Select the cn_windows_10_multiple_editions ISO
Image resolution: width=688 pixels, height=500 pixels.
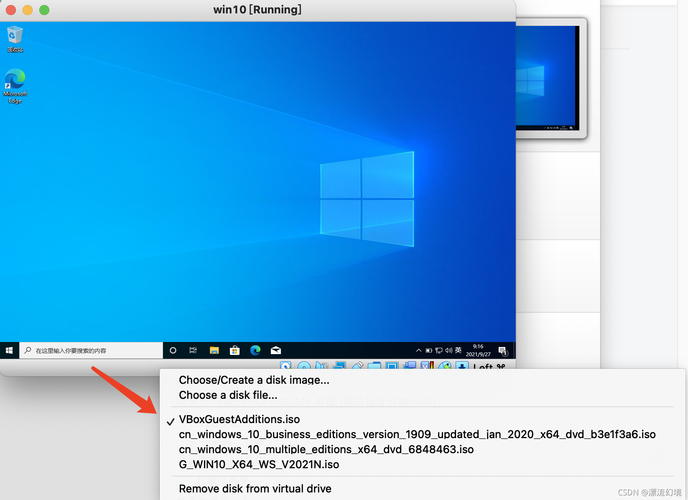pyautogui.click(x=325, y=449)
